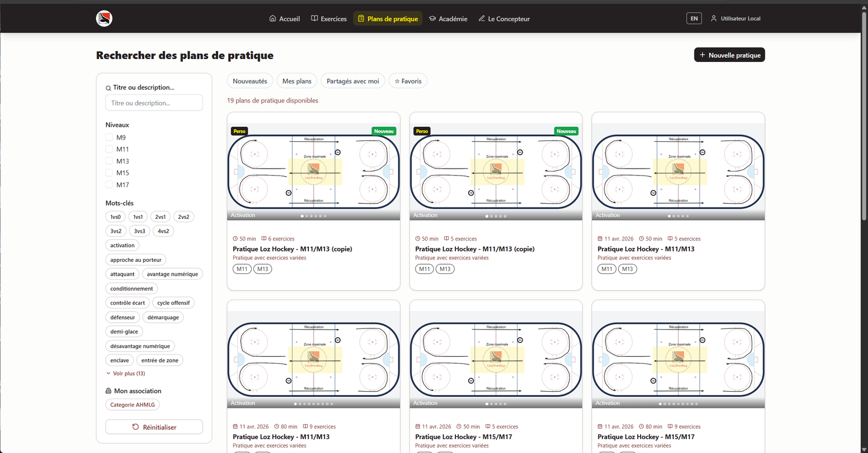This screenshot has width=868, height=453.
Task: Open Le Concepteur drawing tool
Action: [504, 19]
